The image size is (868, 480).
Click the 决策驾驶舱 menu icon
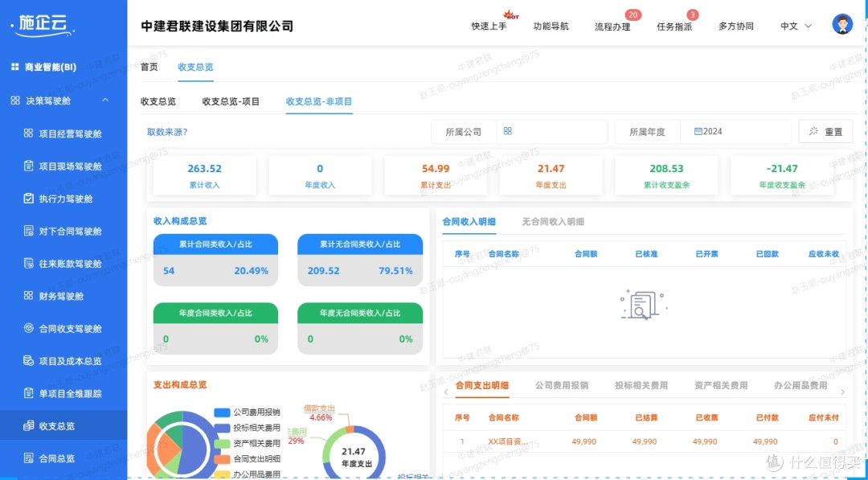coord(15,101)
